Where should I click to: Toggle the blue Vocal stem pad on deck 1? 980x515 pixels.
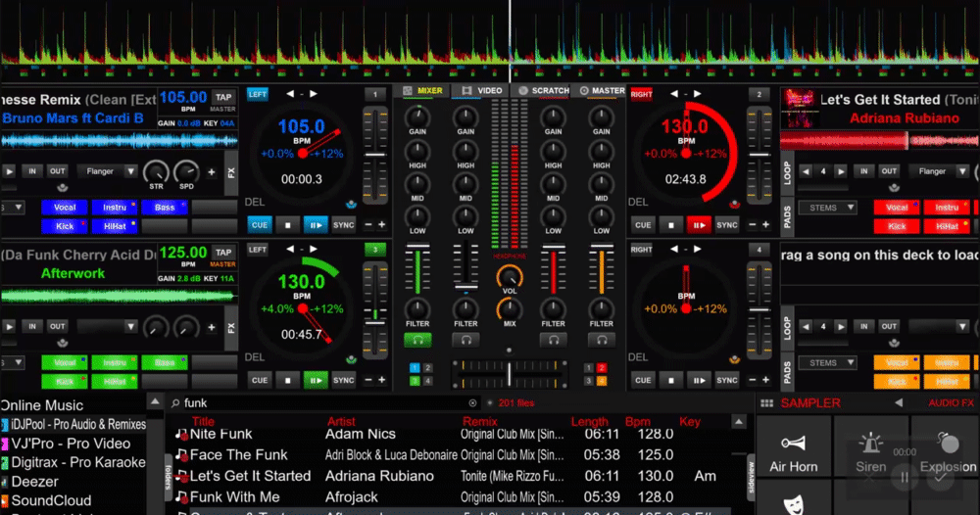pyautogui.click(x=65, y=208)
